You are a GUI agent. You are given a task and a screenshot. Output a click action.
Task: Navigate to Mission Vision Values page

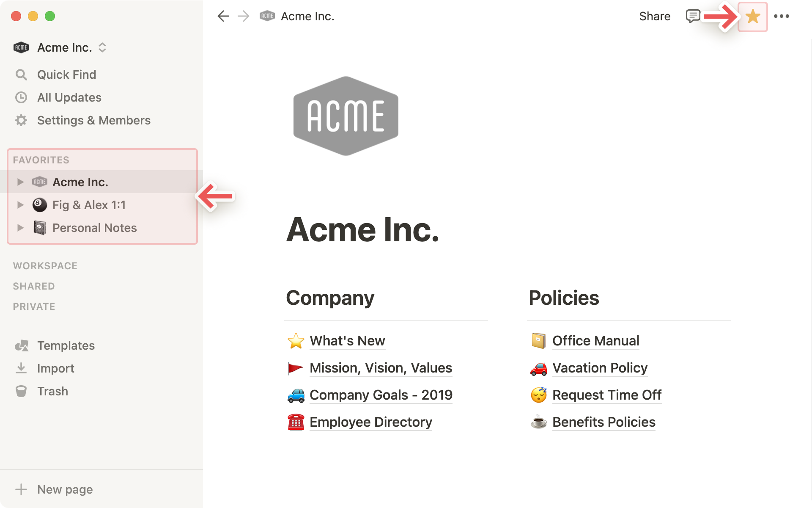click(x=381, y=367)
